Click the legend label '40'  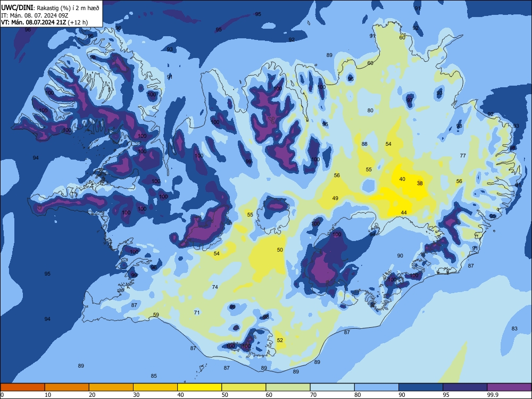click(x=180, y=395)
